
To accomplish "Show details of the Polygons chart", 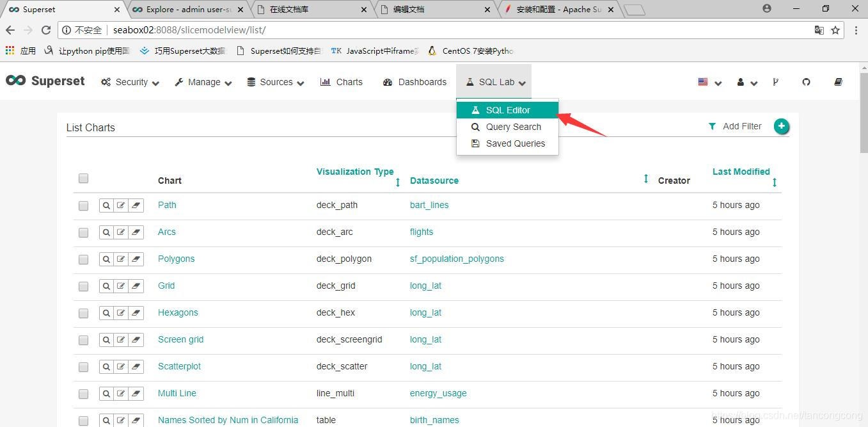I will (106, 259).
